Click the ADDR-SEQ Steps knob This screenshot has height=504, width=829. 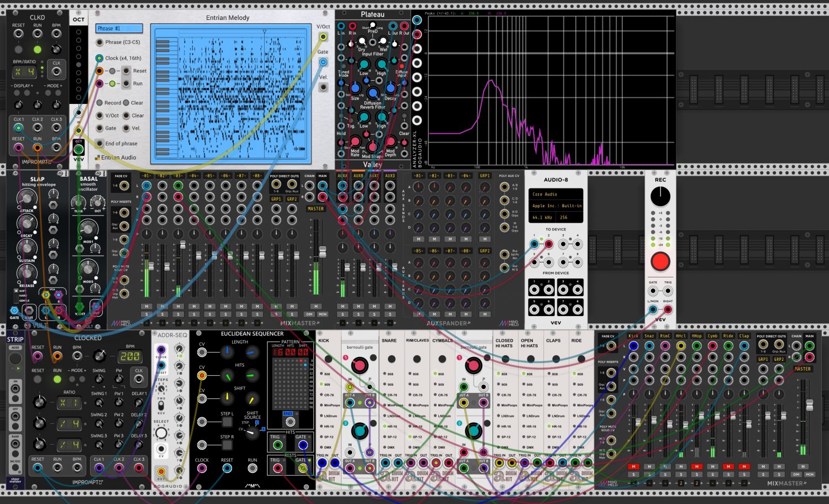(161, 389)
